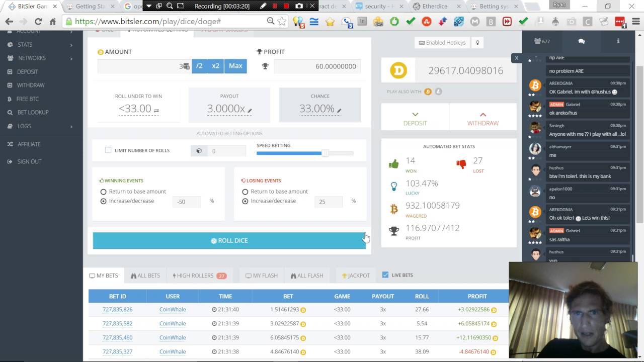Switch to the All Flash tab
Screen dimensions: 644x362
click(x=307, y=276)
